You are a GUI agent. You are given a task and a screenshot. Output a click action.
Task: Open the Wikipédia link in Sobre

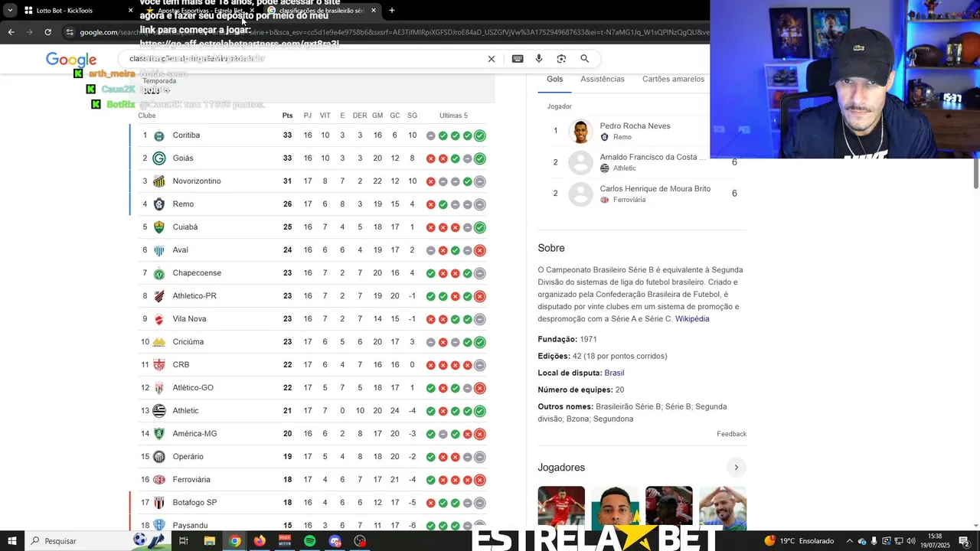692,319
